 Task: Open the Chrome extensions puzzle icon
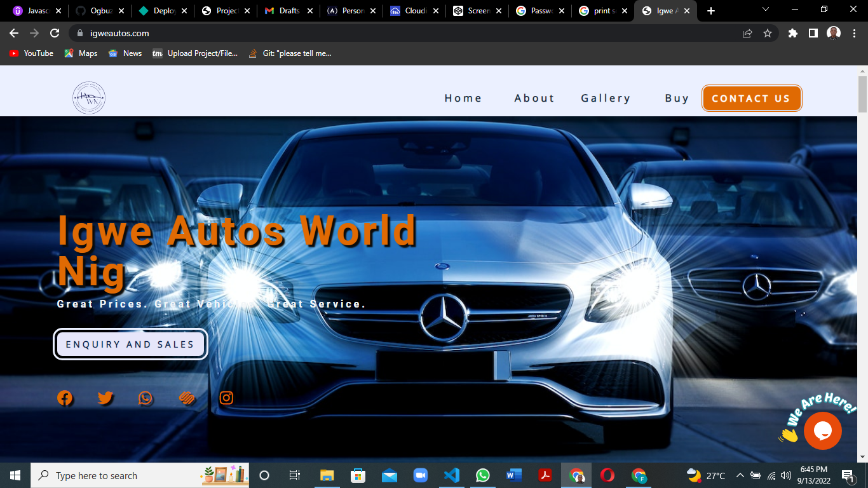pos(792,33)
